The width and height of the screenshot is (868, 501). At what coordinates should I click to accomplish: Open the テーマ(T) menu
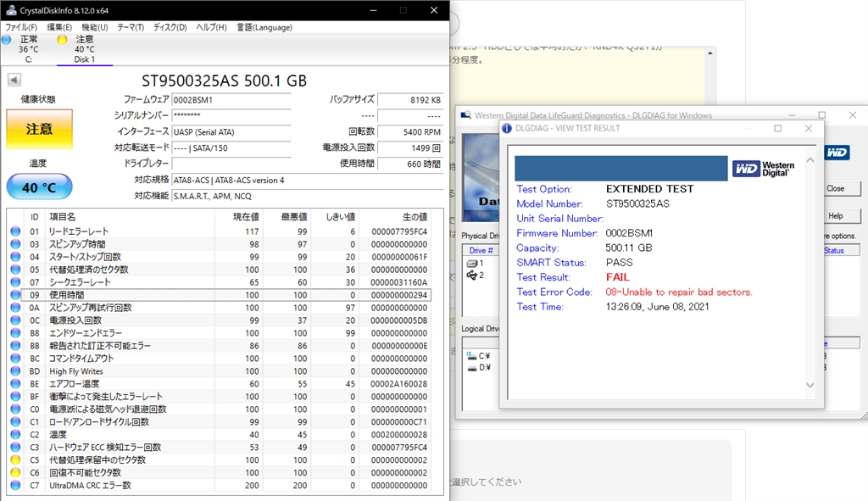[x=131, y=27]
